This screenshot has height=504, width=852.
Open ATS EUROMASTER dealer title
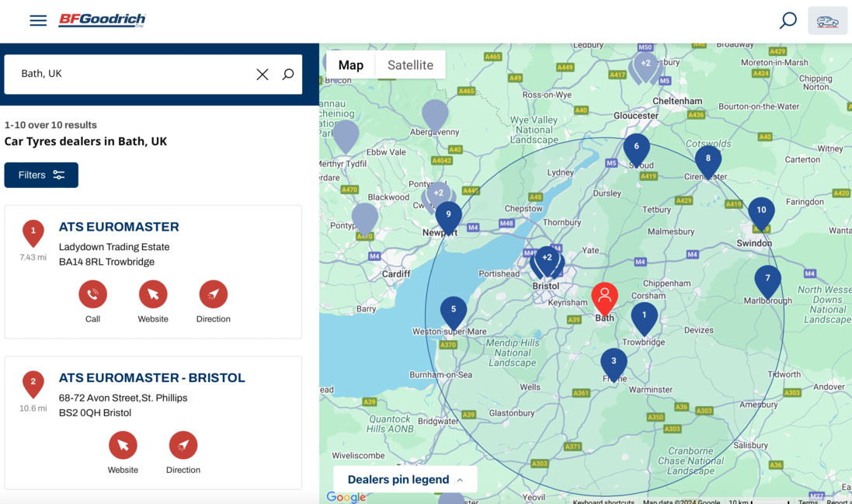click(119, 227)
